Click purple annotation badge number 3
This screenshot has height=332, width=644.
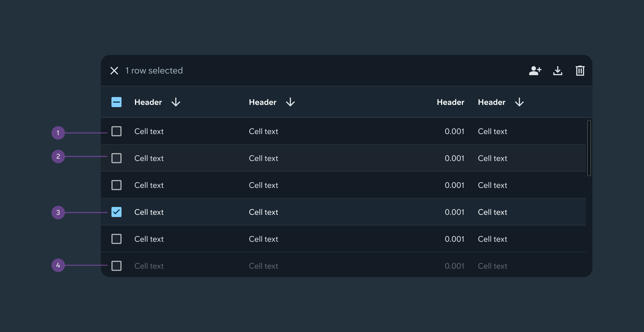[x=58, y=213]
